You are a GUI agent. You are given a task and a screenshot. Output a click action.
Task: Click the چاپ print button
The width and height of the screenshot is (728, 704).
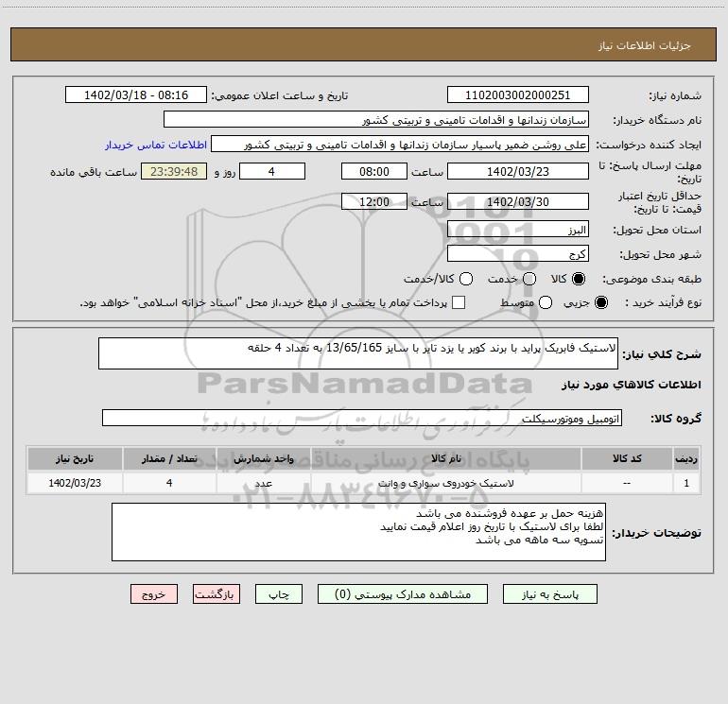point(279,594)
